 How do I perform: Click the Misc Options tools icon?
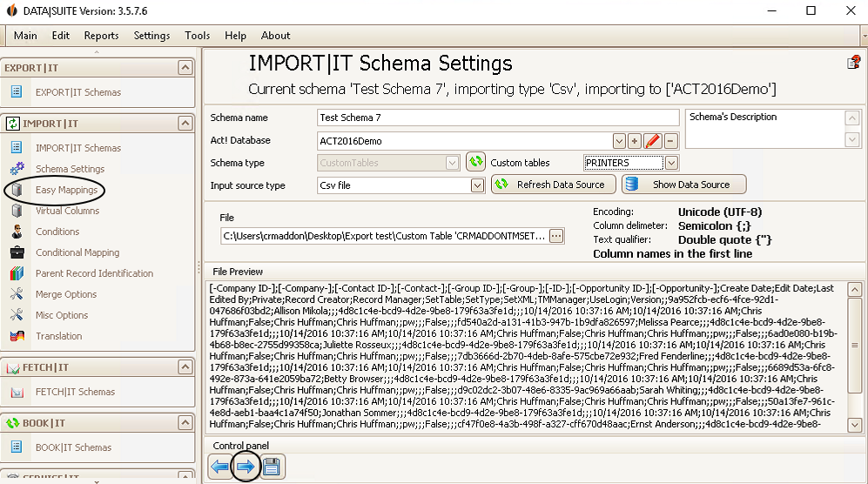[17, 315]
